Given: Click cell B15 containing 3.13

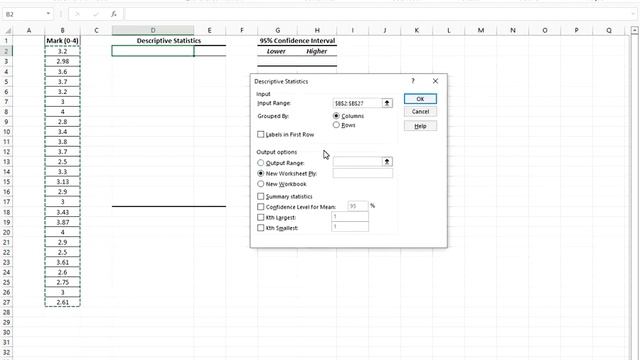Looking at the screenshot, I should pyautogui.click(x=62, y=182).
